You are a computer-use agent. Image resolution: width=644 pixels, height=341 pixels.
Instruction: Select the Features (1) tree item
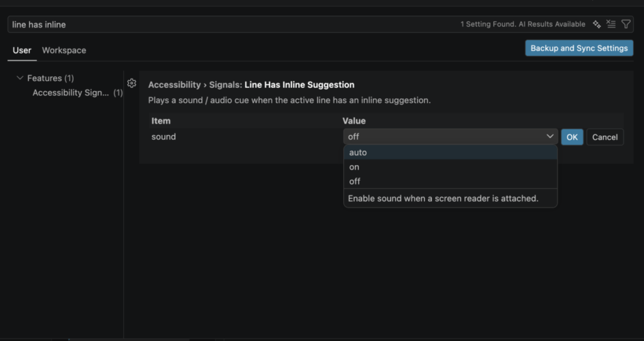tap(50, 78)
